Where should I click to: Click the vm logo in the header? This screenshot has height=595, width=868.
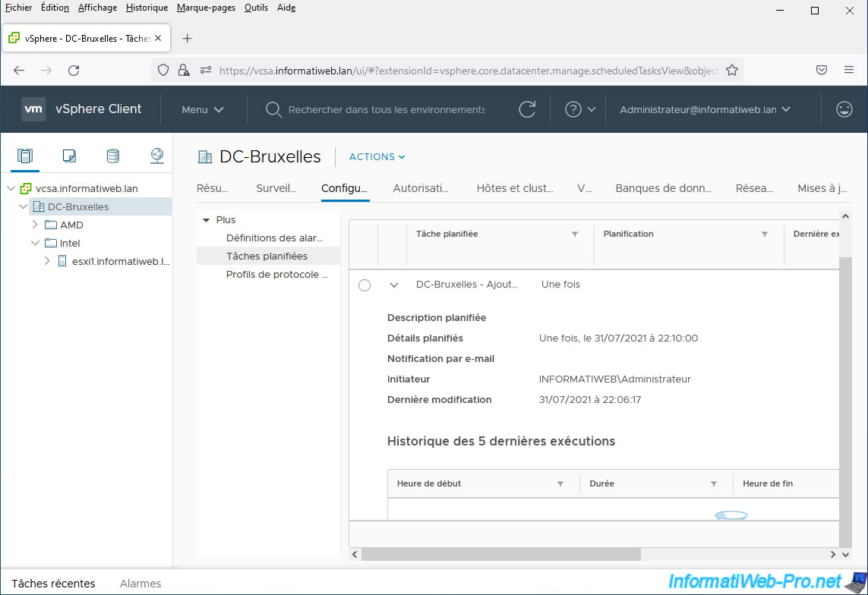33,109
